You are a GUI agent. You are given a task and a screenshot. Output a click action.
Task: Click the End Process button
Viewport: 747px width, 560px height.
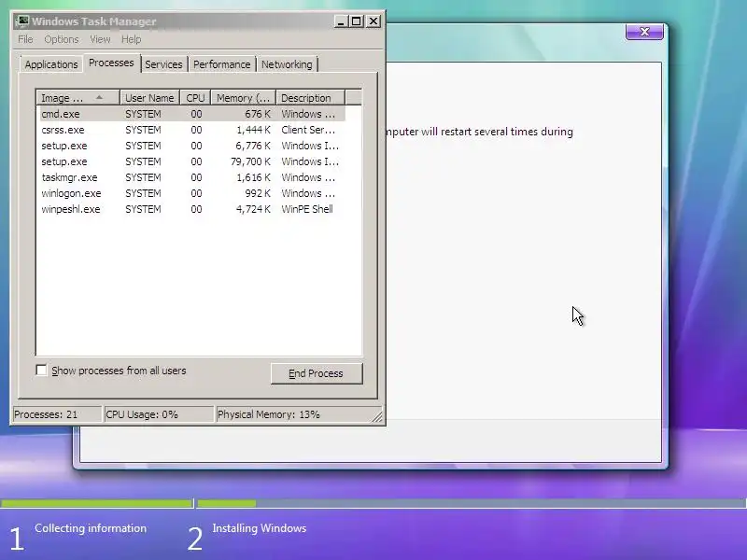click(317, 373)
